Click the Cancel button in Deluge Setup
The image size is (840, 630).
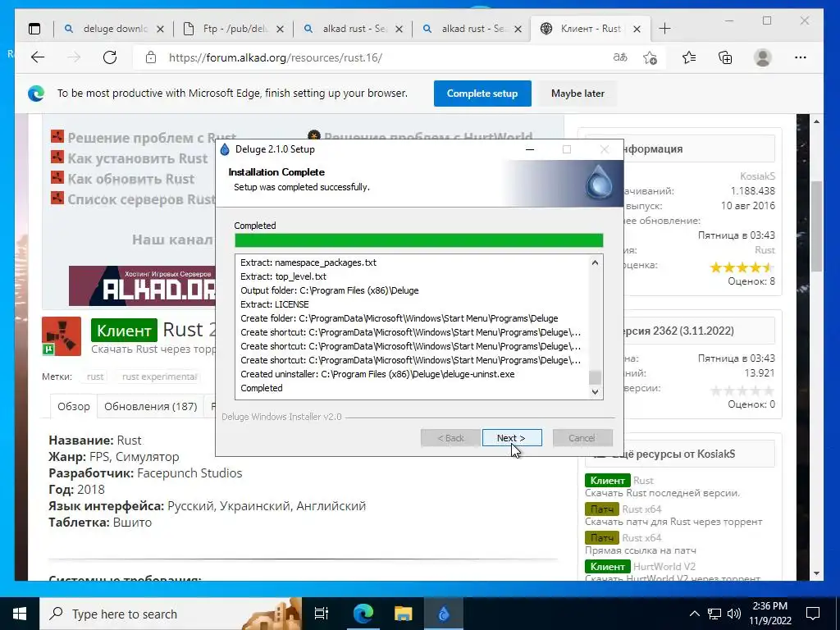[x=582, y=438]
